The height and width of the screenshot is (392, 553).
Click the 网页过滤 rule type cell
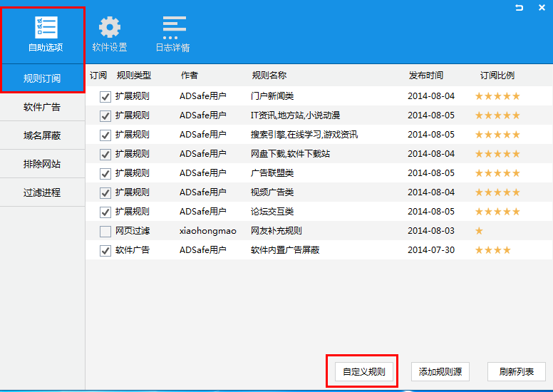tap(133, 231)
